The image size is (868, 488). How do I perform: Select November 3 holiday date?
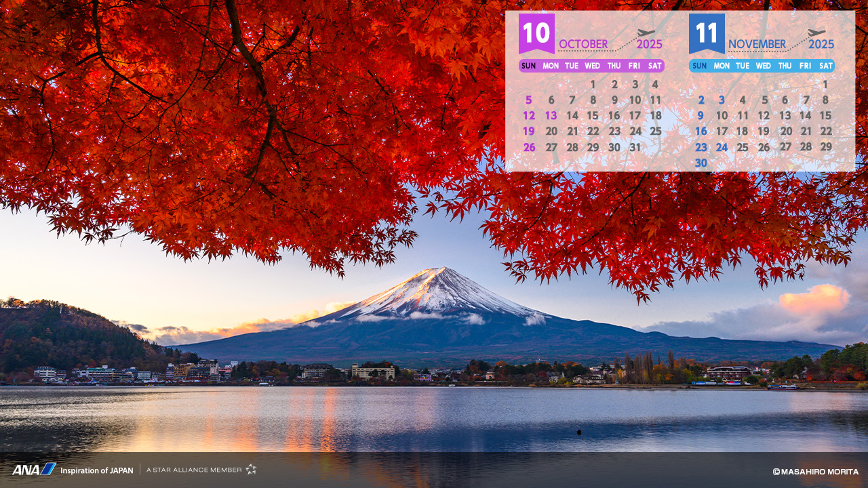click(722, 100)
